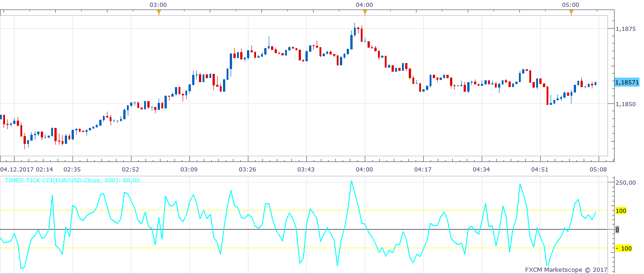
Task: Click the 03:26 time axis label
Action: coord(247,169)
